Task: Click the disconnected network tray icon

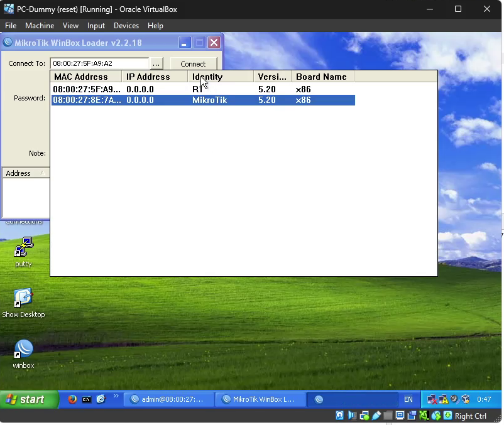Action: [432, 400]
